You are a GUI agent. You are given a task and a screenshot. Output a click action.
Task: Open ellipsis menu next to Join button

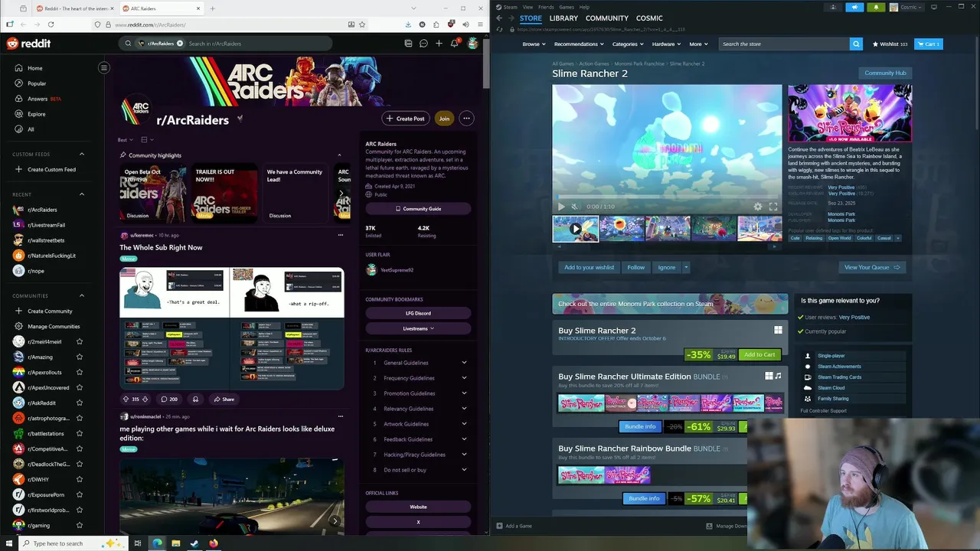466,119
